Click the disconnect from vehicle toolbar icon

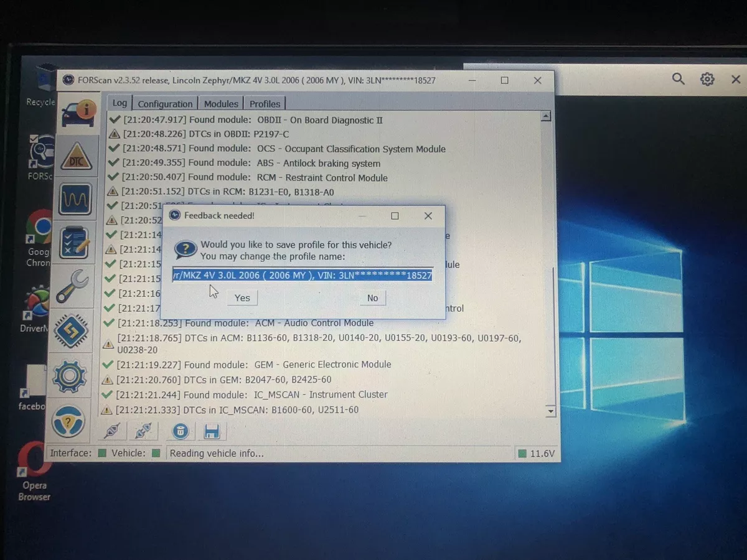(143, 431)
